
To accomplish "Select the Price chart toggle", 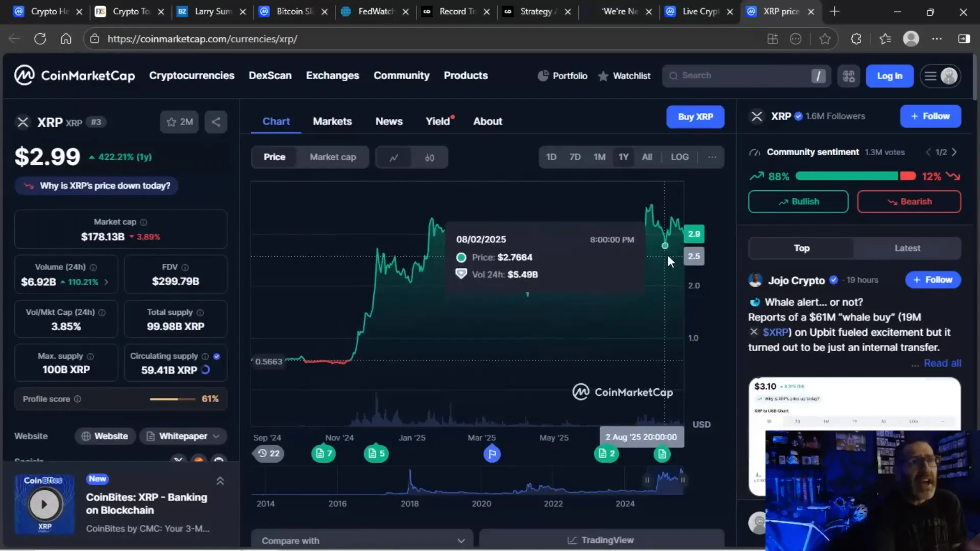I will (274, 157).
